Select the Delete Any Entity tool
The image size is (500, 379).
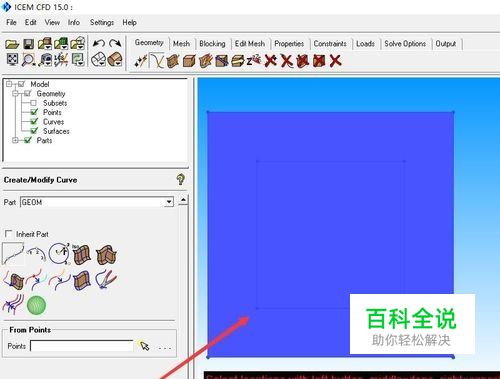point(335,61)
